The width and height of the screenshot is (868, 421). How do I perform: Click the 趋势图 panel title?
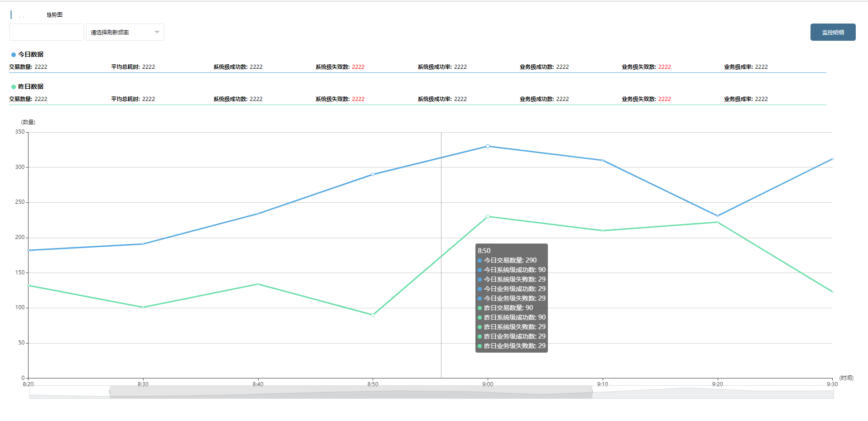click(x=54, y=15)
